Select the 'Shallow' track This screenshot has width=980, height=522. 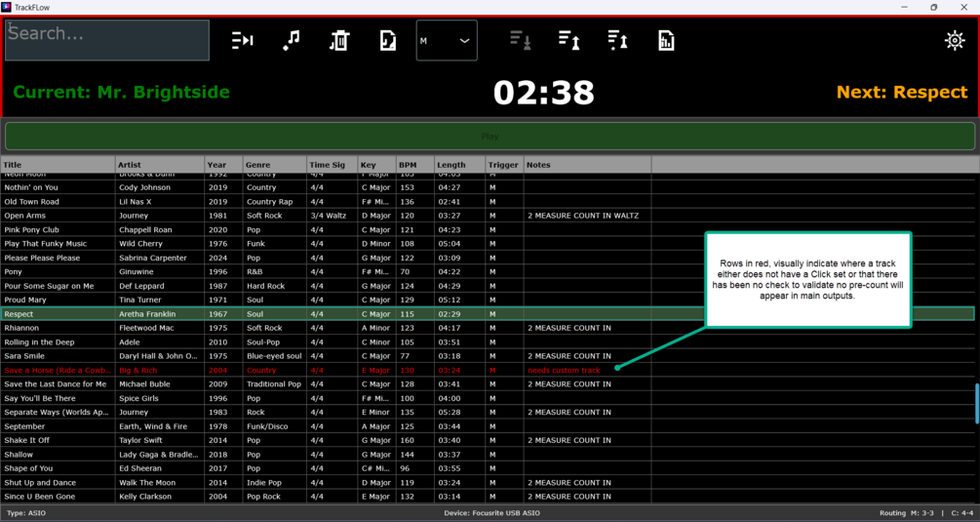point(19,455)
